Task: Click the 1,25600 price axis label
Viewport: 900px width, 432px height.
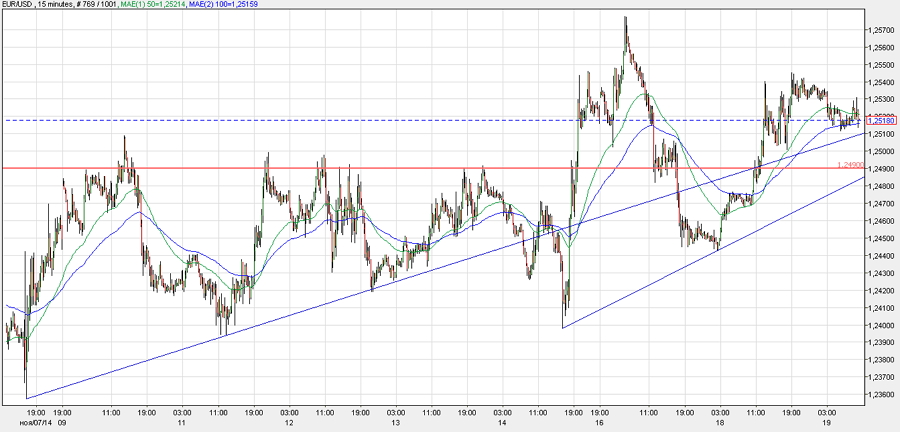Action: 882,48
